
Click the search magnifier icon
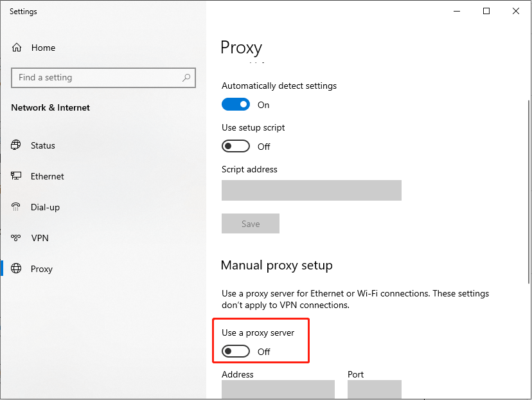point(186,78)
